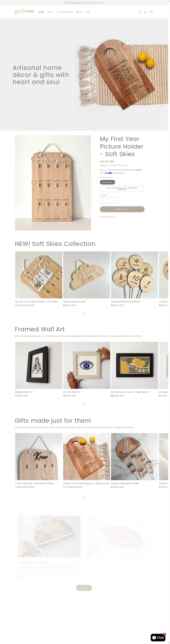
Task: Increase quantity with the plus icon
Action: point(115,200)
